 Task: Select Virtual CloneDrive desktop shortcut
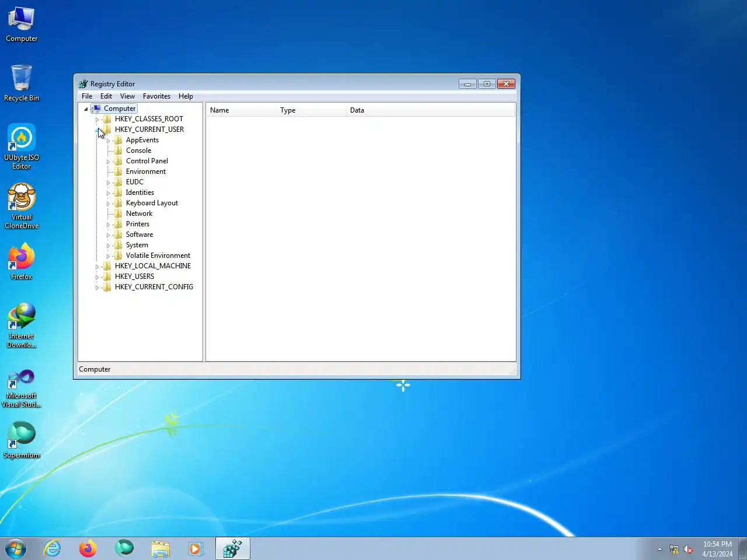coord(22,206)
